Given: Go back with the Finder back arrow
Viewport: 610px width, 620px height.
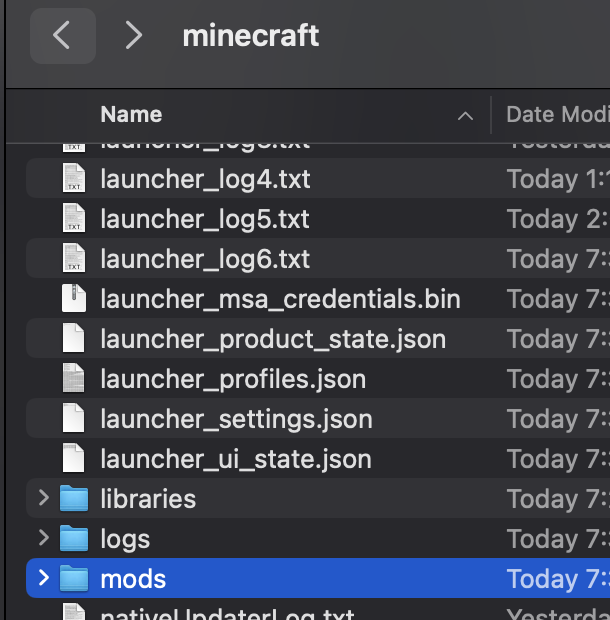Looking at the screenshot, I should click(62, 36).
